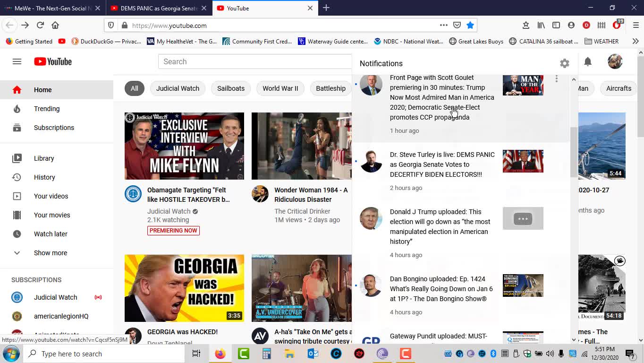This screenshot has height=363, width=644.
Task: Open a new Firefox tab
Action: click(326, 8)
